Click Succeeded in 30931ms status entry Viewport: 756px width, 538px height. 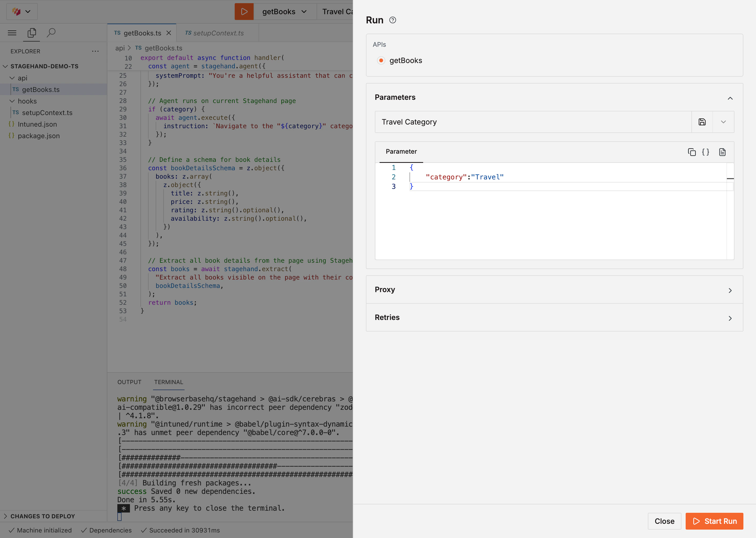180,530
